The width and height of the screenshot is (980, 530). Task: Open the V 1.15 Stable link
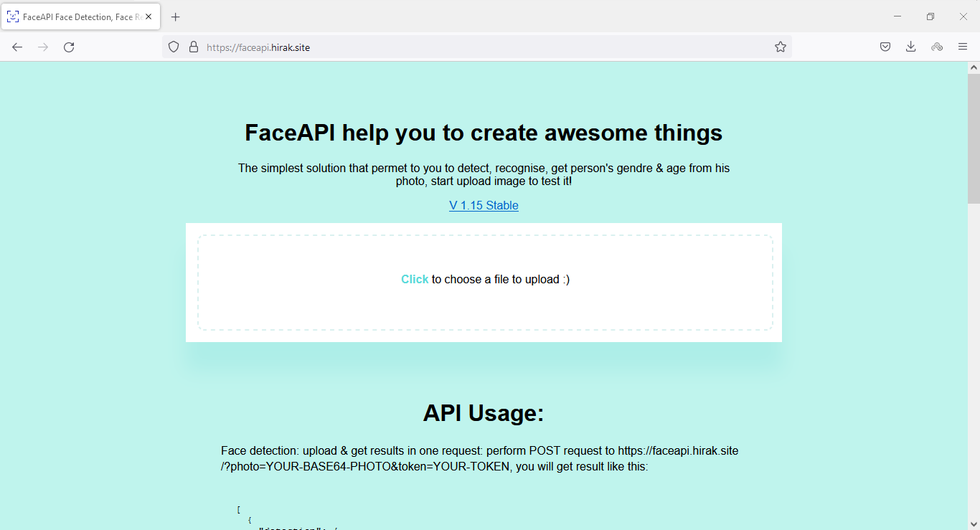tap(484, 206)
